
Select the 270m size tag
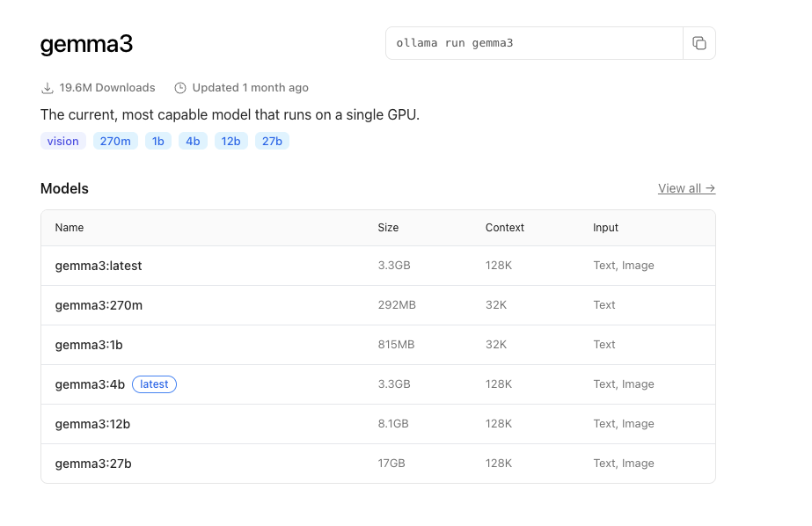(x=115, y=141)
